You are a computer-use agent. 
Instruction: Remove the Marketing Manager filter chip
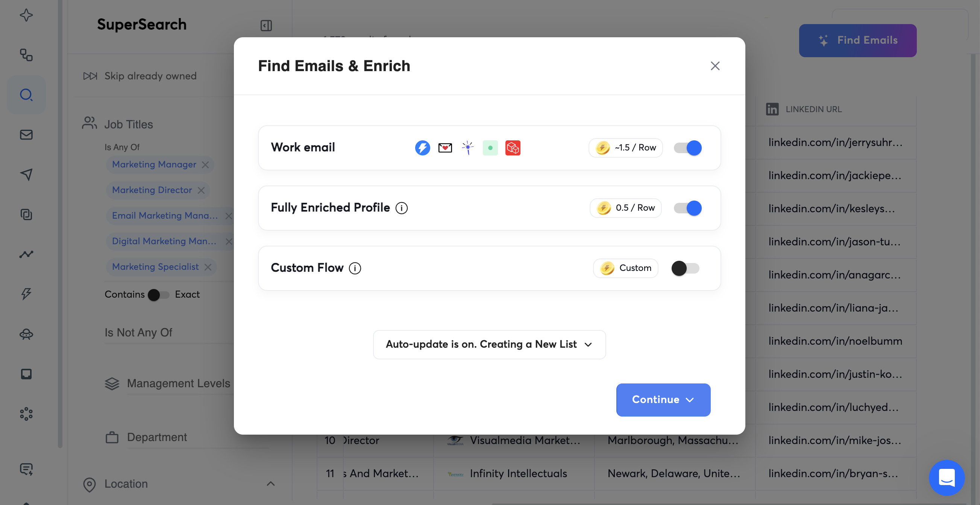click(x=205, y=164)
